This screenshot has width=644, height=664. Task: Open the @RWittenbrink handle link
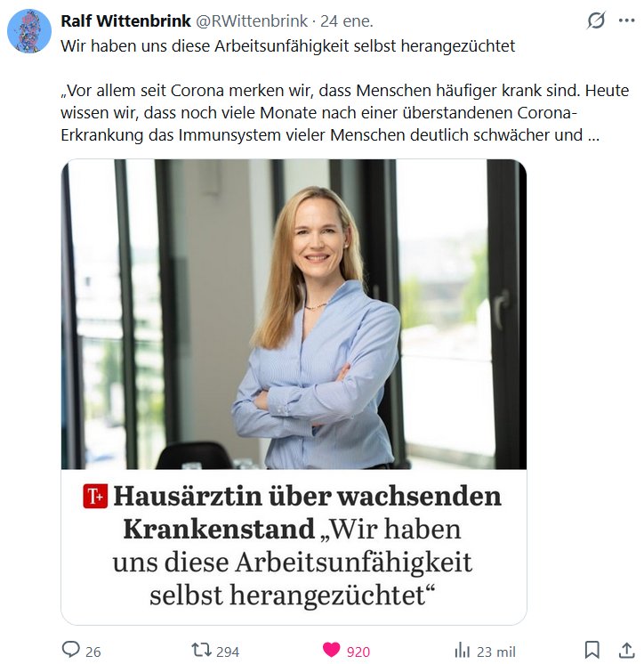point(252,20)
